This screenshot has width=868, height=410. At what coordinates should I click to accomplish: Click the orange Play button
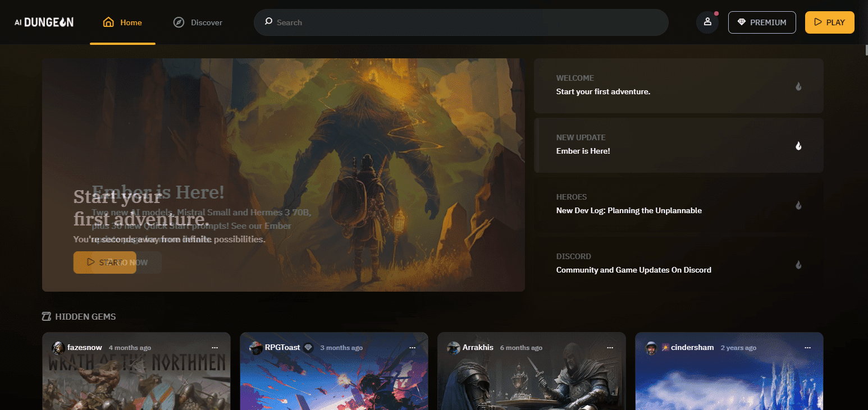click(830, 22)
